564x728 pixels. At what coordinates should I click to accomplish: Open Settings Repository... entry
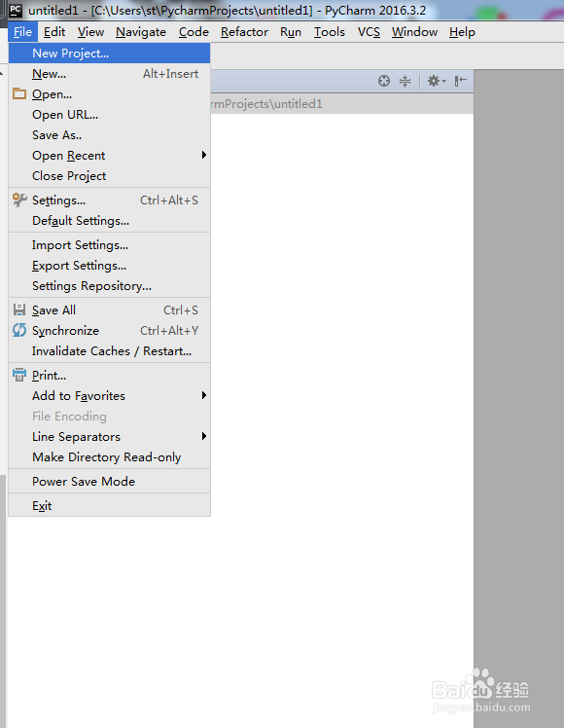tap(110, 285)
